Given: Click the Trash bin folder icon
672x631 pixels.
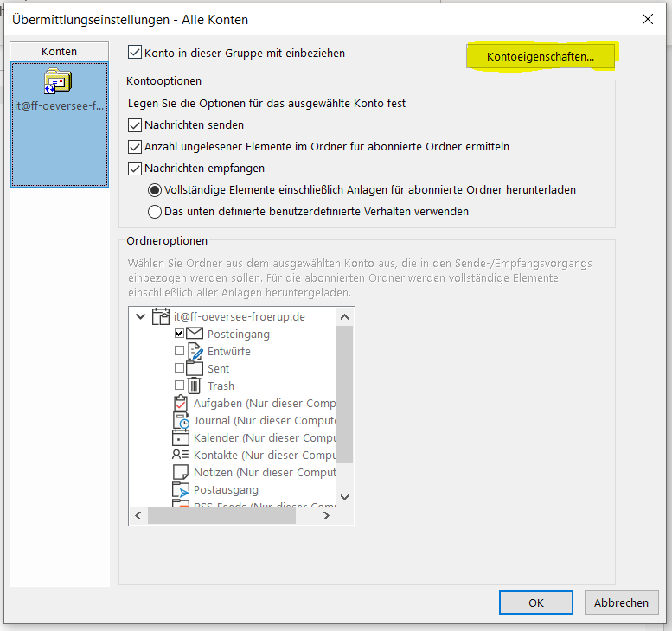Looking at the screenshot, I should click(195, 386).
